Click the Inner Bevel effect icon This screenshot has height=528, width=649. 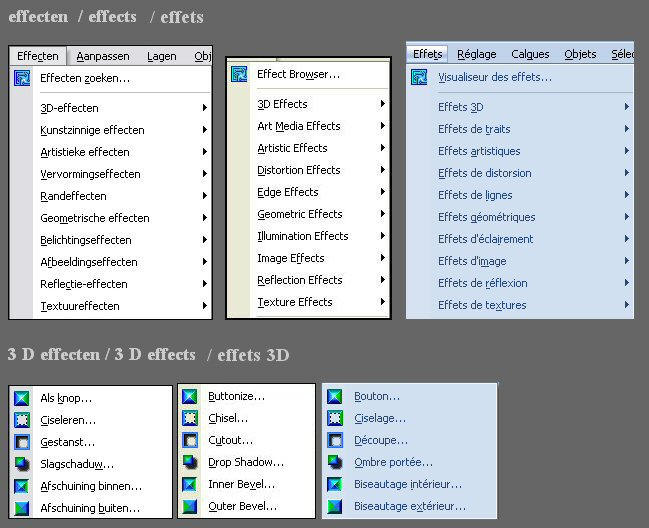(x=189, y=485)
